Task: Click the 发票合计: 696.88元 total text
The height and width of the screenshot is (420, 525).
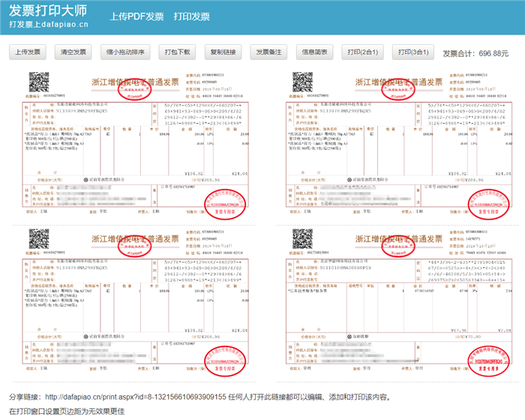Action: (475, 53)
